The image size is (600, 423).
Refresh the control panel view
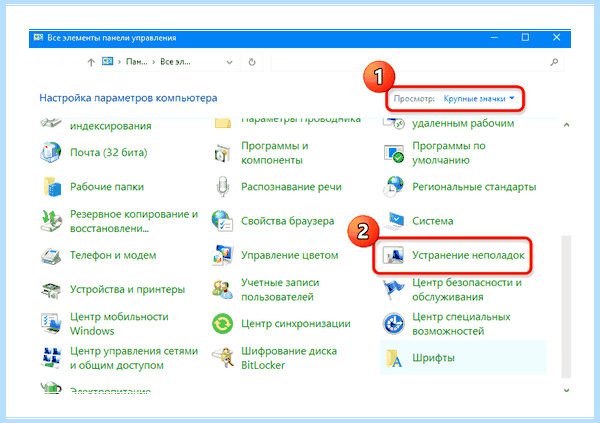click(x=252, y=62)
